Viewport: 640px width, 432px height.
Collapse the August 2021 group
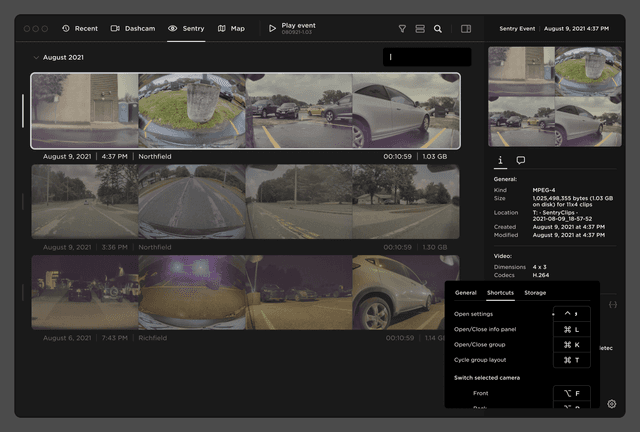pos(37,58)
